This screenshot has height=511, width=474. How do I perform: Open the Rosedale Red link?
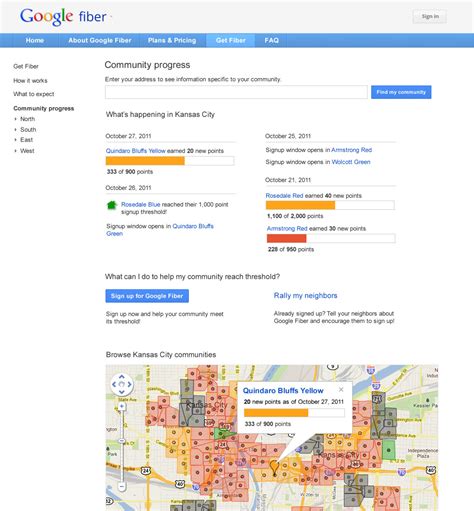[x=284, y=196]
